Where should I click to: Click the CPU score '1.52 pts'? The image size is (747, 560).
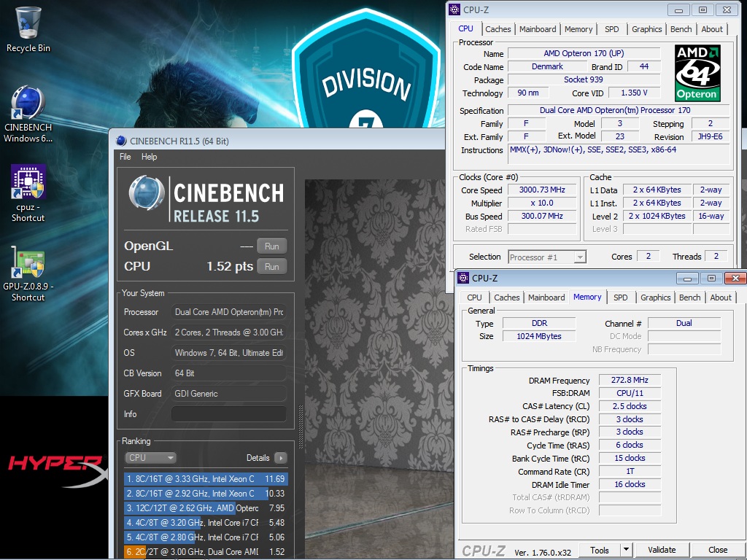click(x=230, y=266)
